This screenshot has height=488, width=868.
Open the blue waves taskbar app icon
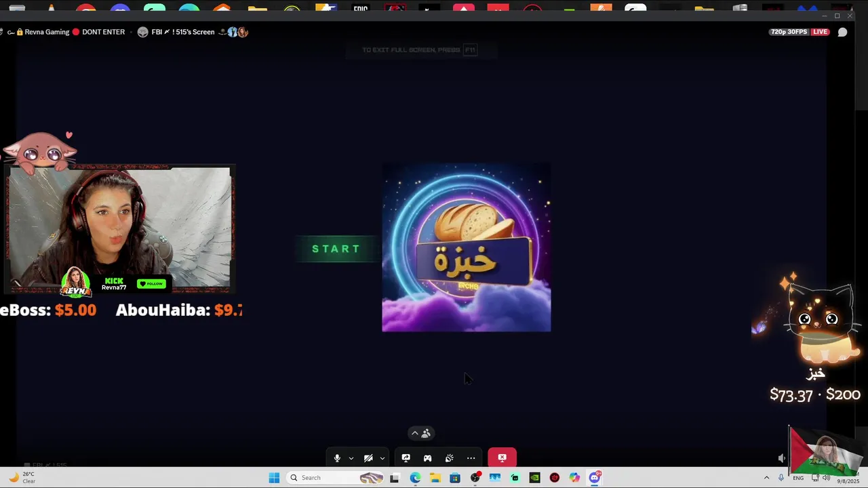[x=495, y=478]
